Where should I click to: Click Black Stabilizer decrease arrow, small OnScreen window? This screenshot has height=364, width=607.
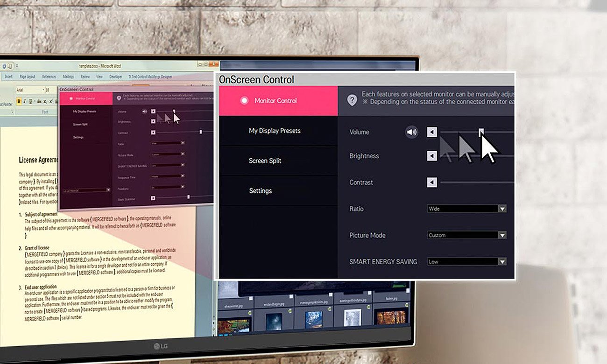pyautogui.click(x=153, y=198)
